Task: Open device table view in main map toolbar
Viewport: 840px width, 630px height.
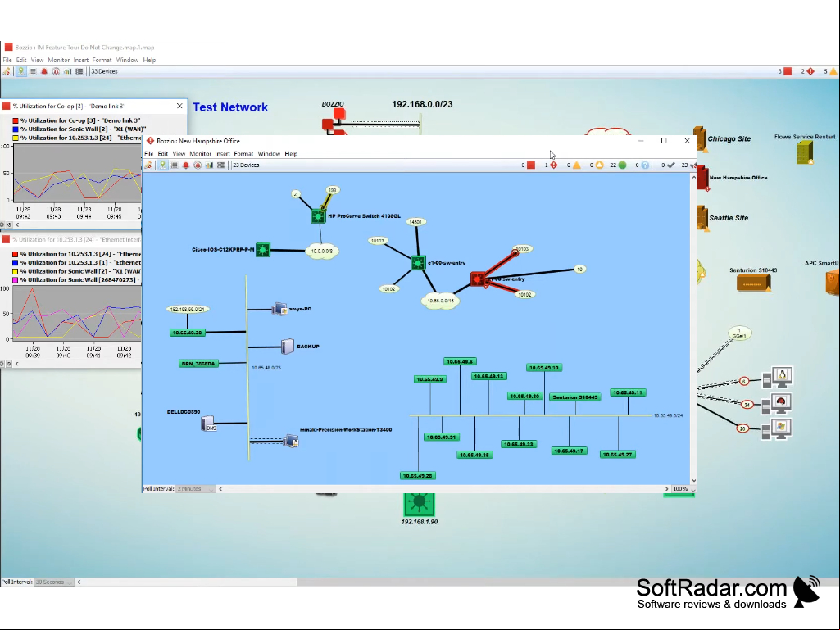Action: [x=79, y=71]
